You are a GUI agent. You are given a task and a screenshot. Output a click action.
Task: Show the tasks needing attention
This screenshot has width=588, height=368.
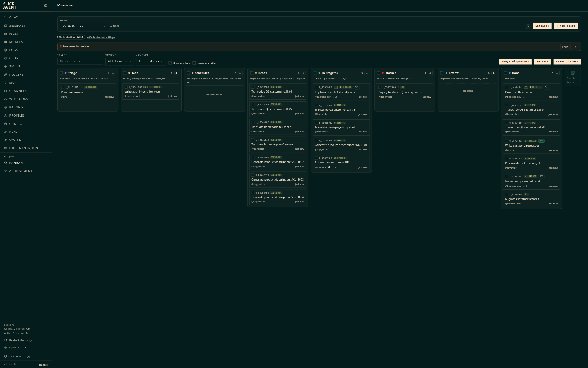(x=565, y=47)
